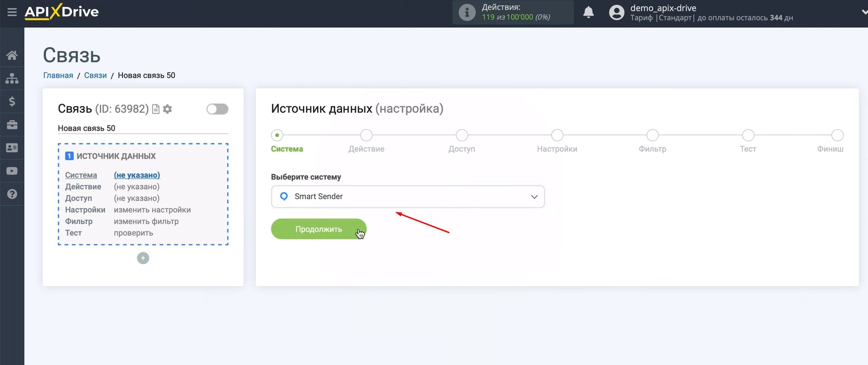Click the Фильтр step label
Image resolution: width=868 pixels, height=365 pixels.
(x=652, y=149)
